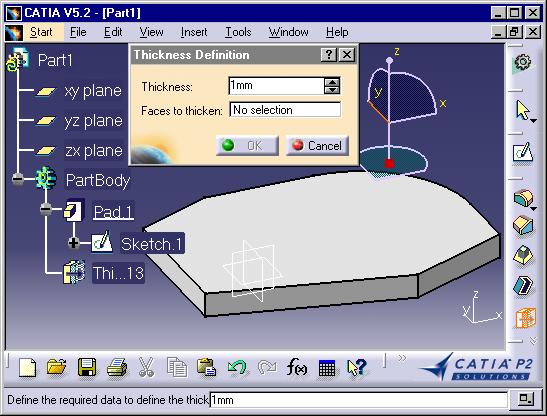The width and height of the screenshot is (547, 416).
Task: Choose the Draft Angle tool icon
Action: 523,255
